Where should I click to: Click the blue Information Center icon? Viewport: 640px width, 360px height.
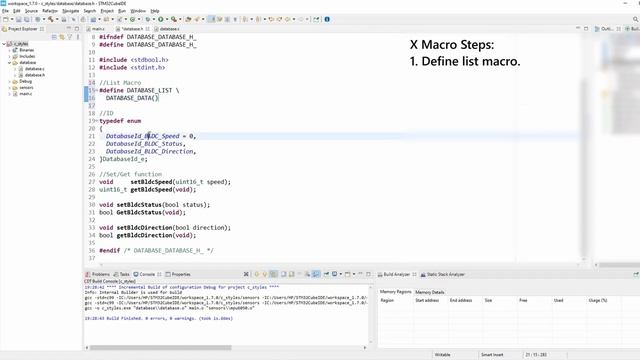pos(327,19)
